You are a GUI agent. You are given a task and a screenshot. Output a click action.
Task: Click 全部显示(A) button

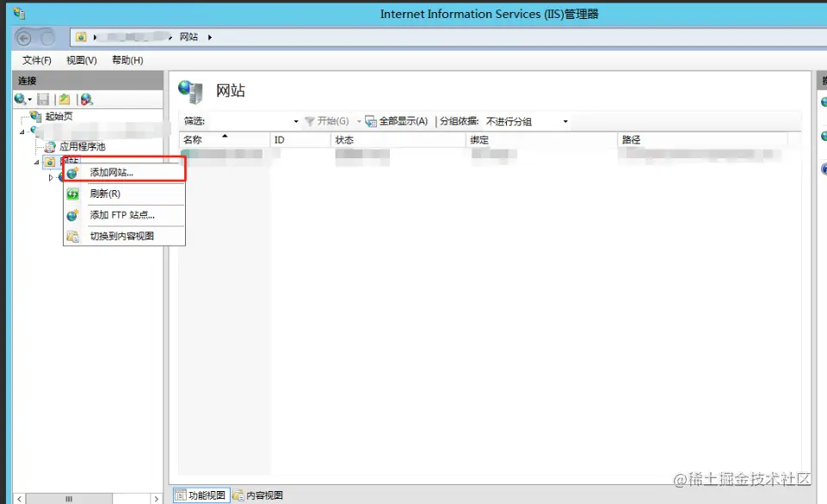point(397,121)
